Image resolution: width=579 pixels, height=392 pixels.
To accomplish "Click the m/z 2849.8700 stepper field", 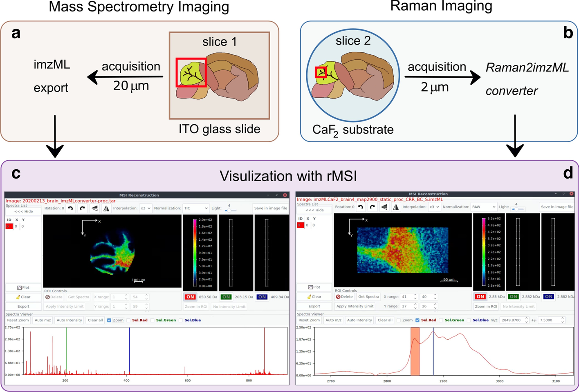I will click(x=514, y=320).
